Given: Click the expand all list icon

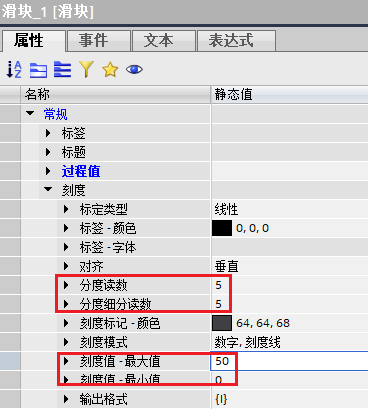Looking at the screenshot, I should 62,70.
